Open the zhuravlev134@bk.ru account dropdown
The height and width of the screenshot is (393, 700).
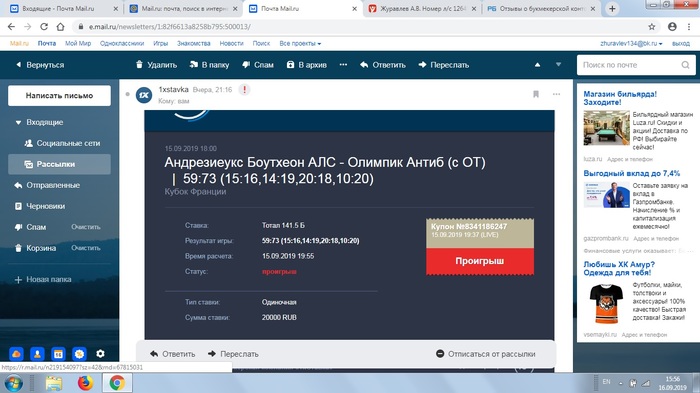pos(631,43)
